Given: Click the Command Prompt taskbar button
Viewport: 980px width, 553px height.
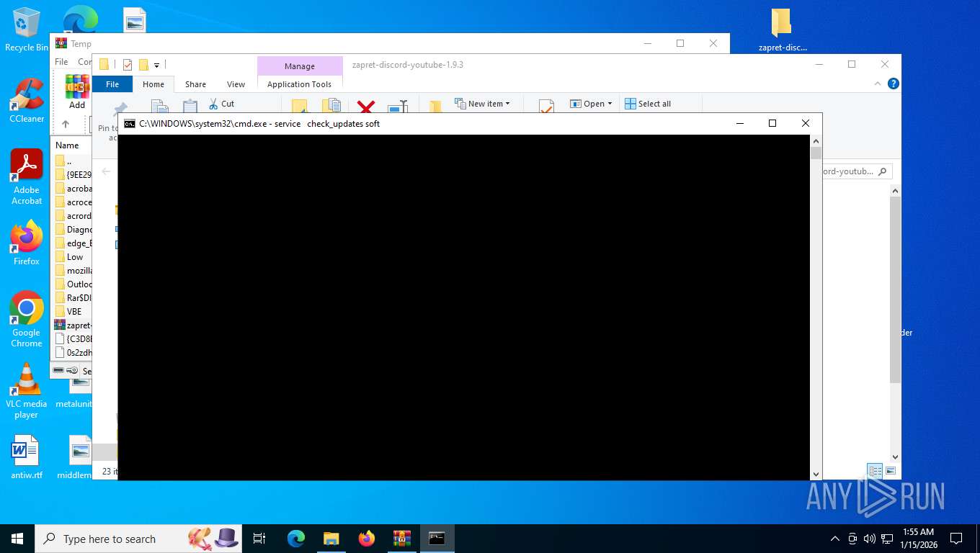Looking at the screenshot, I should [x=437, y=539].
